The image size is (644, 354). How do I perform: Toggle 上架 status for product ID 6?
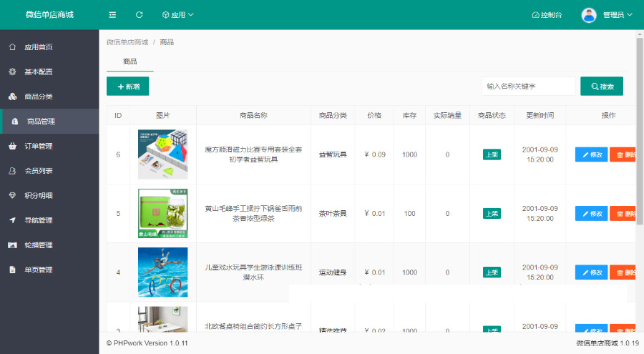pos(492,154)
